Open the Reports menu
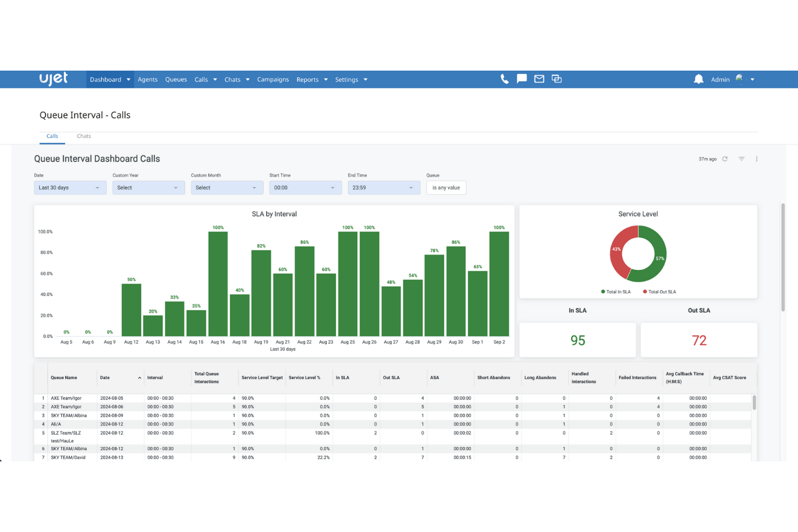 312,80
